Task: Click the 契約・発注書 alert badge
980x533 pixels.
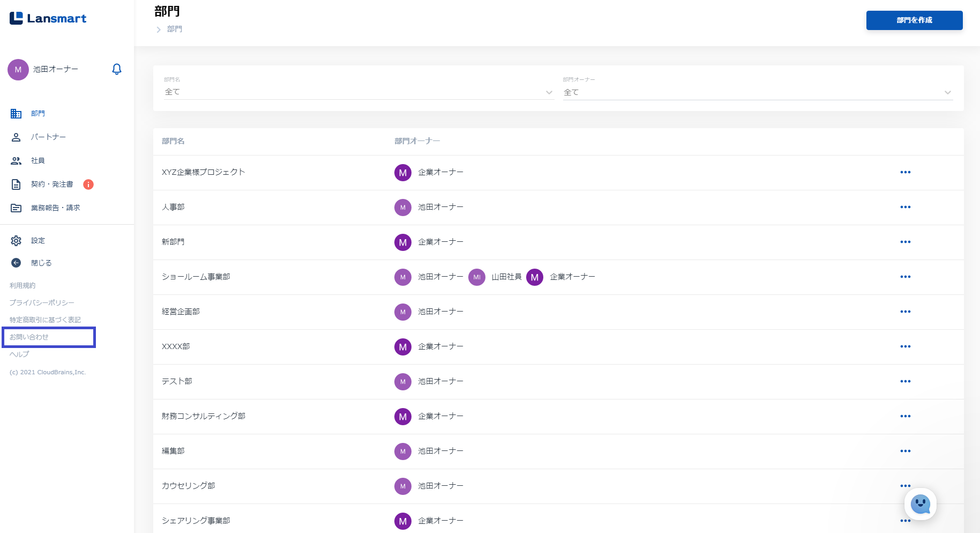Action: pyautogui.click(x=88, y=184)
